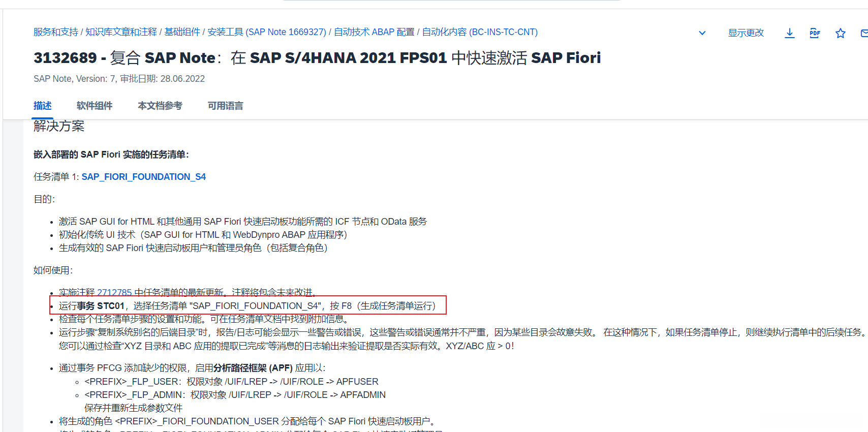Select the 本文档参考 tab
The image size is (868, 432).
coord(160,106)
